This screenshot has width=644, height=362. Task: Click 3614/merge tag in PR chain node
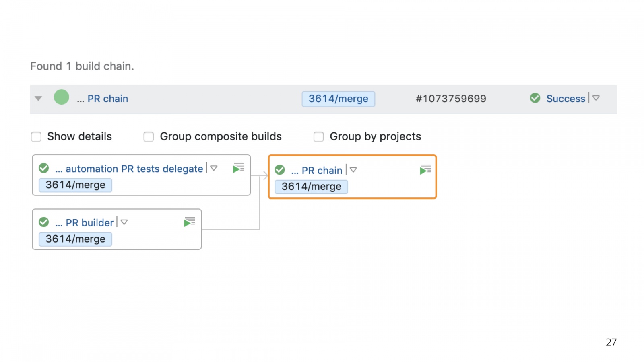312,187
